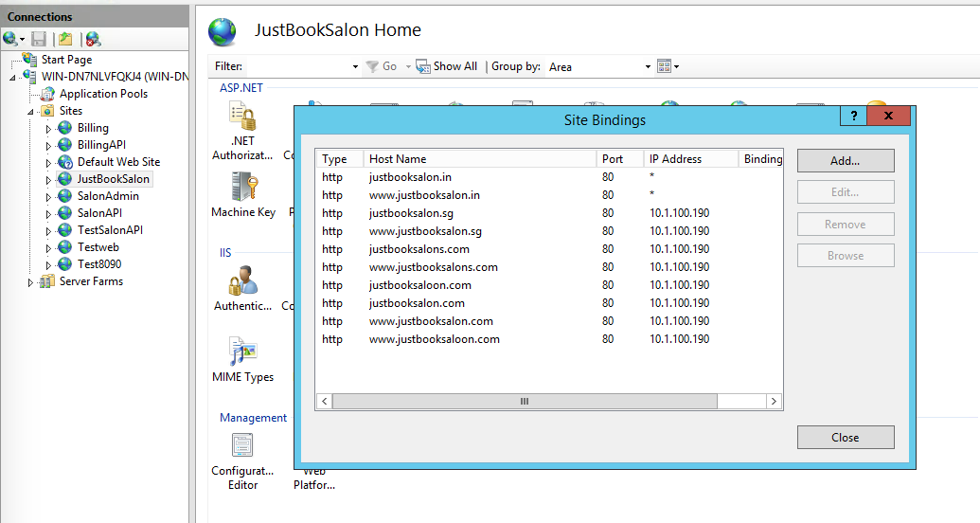980x523 pixels.
Task: Sort bindings by Type column header
Action: [339, 159]
